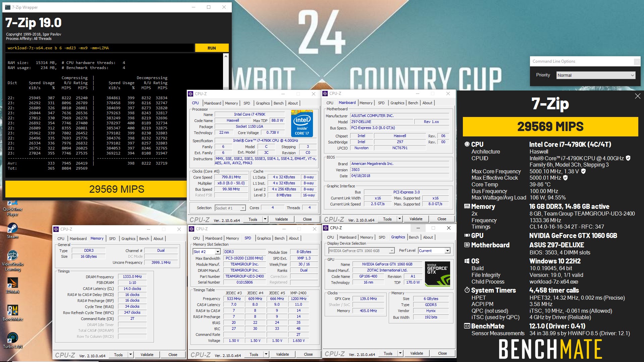Click Close button in Graphics CPU-Z window

(x=442, y=353)
